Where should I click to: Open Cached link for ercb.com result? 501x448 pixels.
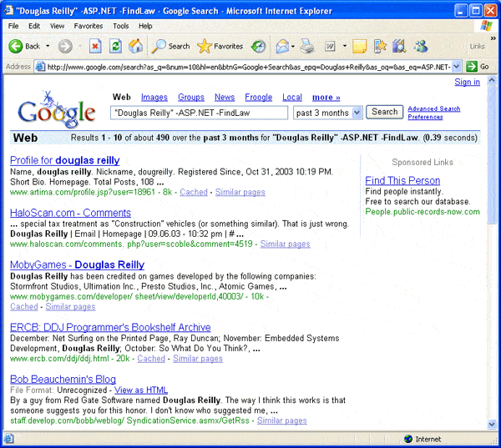(151, 359)
